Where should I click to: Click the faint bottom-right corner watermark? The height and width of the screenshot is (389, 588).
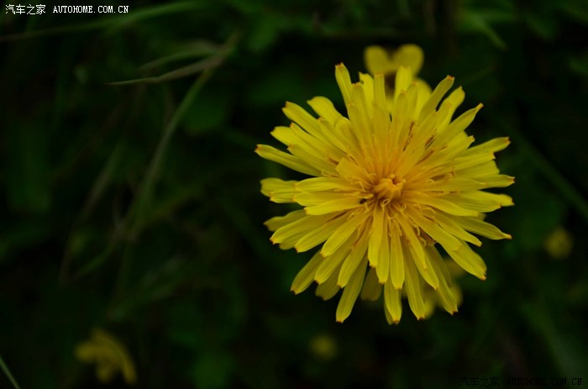[x=521, y=381]
